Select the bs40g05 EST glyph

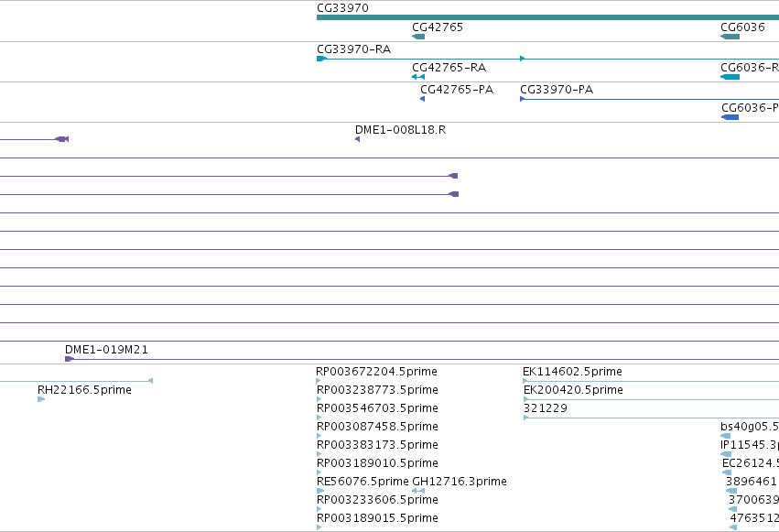tap(725, 436)
